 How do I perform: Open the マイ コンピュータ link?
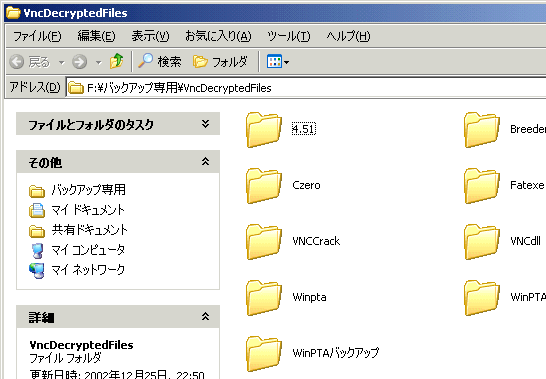point(88,250)
